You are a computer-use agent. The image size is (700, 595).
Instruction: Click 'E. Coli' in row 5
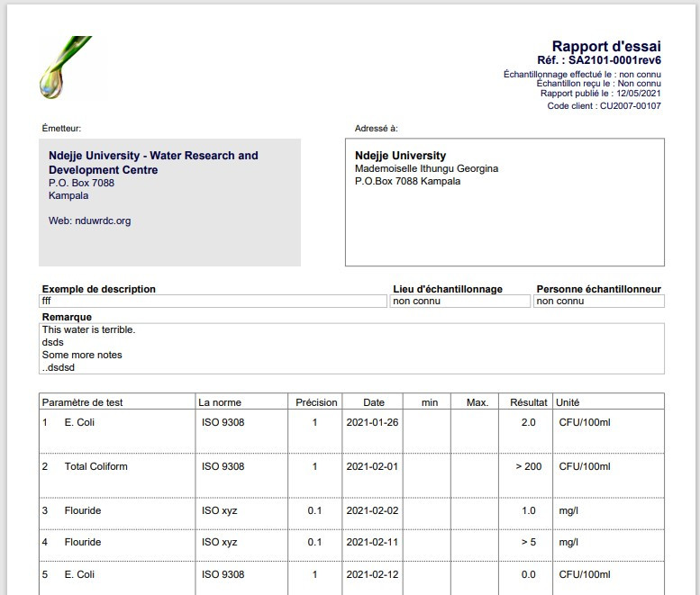[x=79, y=574]
